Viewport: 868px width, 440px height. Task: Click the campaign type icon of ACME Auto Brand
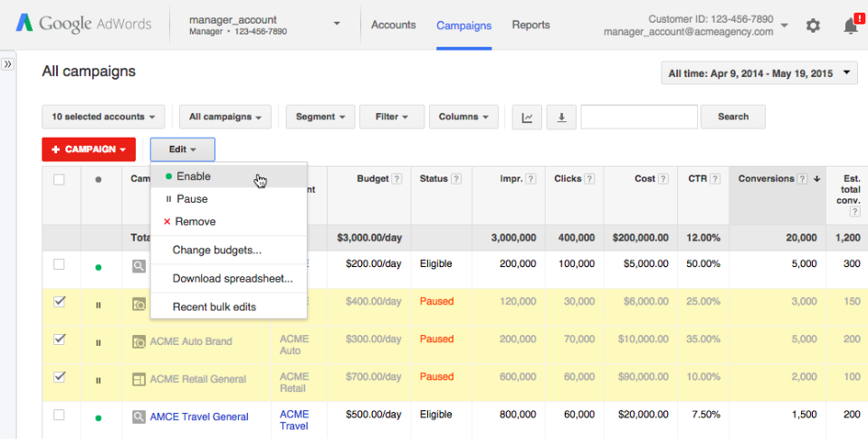[138, 341]
